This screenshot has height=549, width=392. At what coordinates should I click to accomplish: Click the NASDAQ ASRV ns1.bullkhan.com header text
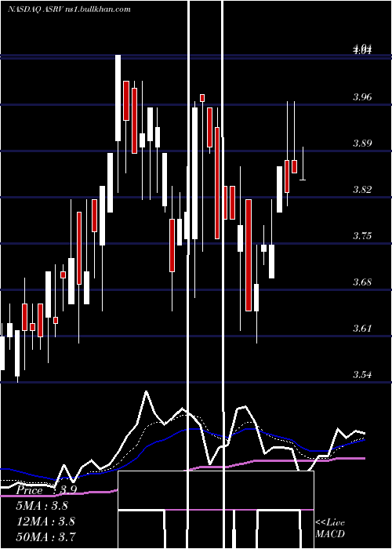pyautogui.click(x=69, y=9)
